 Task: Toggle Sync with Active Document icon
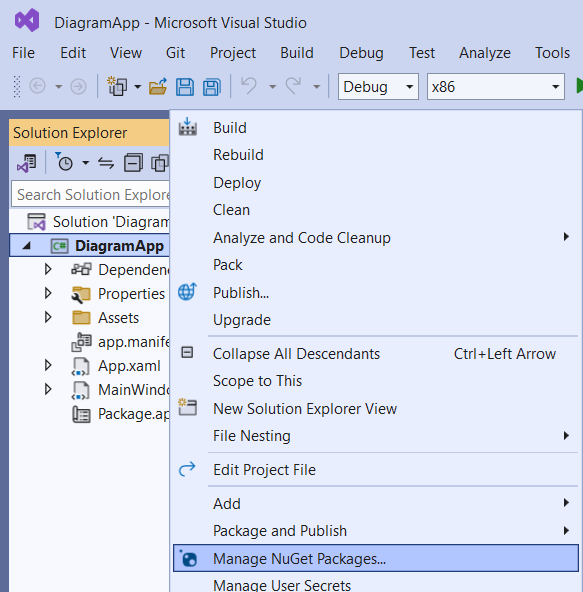(106, 163)
